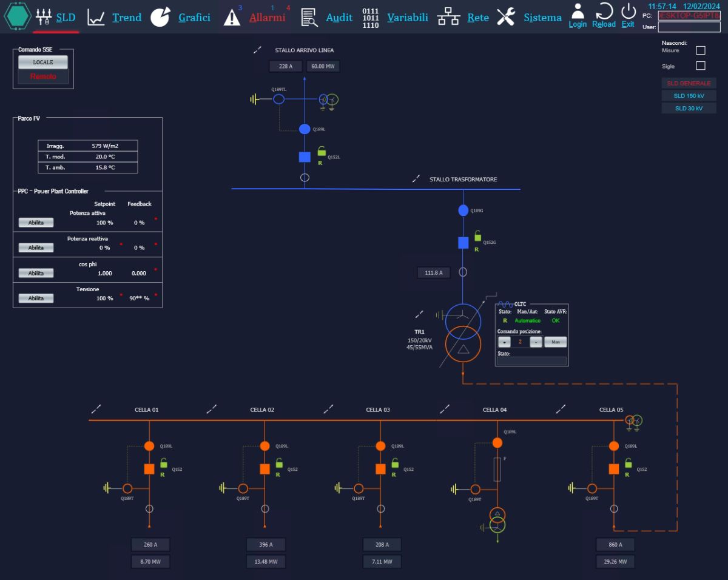Click the hexagon home logo
Viewport: 728px width, 580px height.
pyautogui.click(x=17, y=16)
